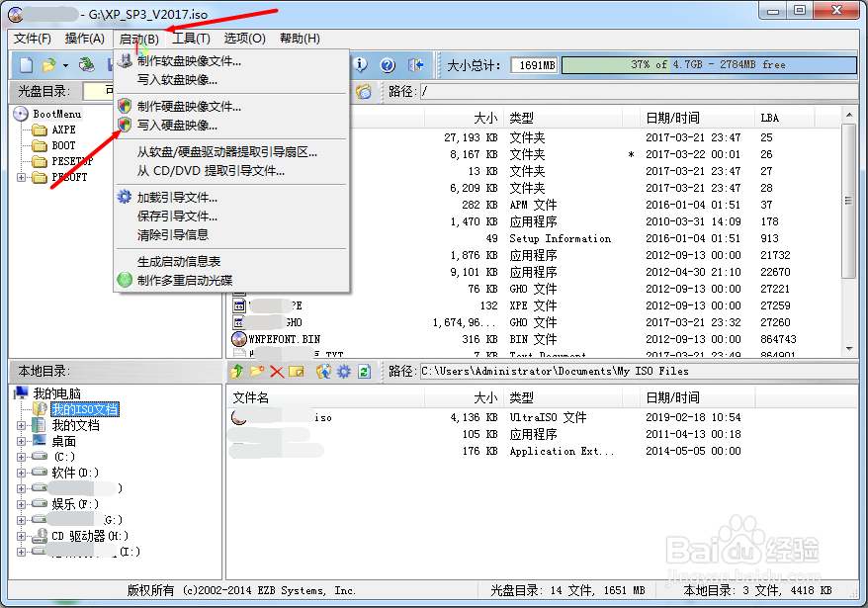Image resolution: width=868 pixels, height=608 pixels.
Task: Click the Exit door toolbar icon
Action: [x=415, y=65]
